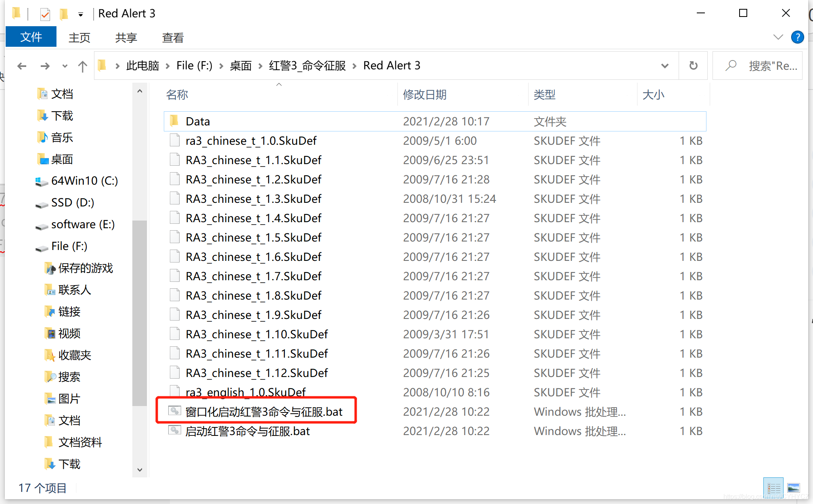Select the RA3_chinese_t_1.12.SkuDef file
Screen dimensions: 813x504
click(x=257, y=373)
